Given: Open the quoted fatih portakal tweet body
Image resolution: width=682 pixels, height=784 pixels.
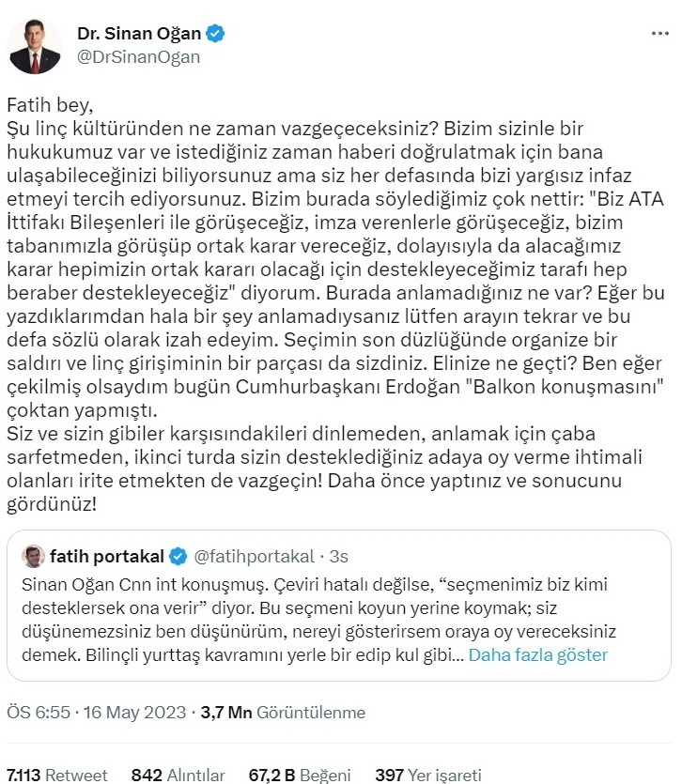Looking at the screenshot, I should 318,620.
